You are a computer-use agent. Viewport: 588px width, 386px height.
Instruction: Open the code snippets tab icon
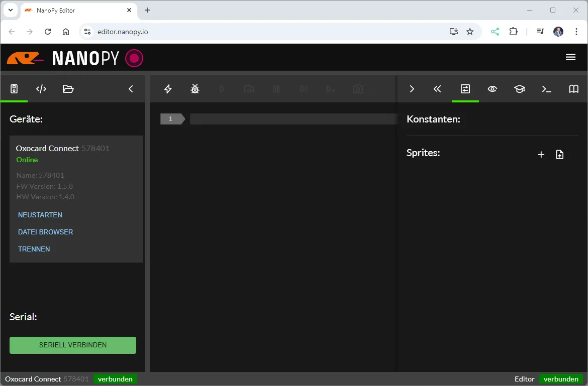click(x=41, y=89)
